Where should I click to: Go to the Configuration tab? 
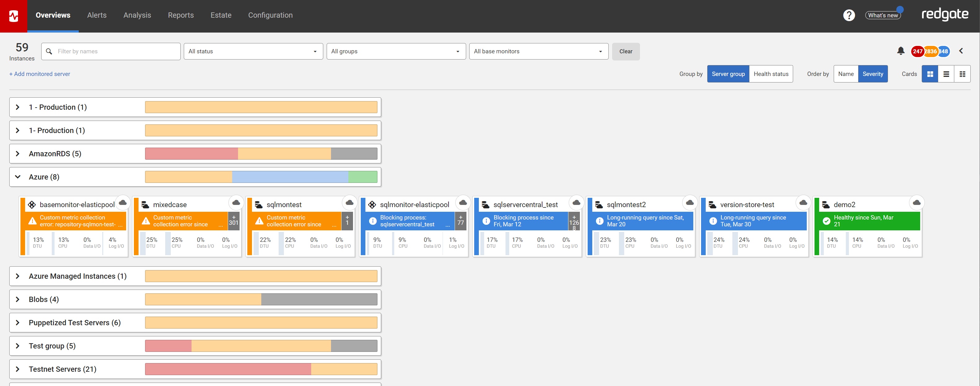coord(270,15)
